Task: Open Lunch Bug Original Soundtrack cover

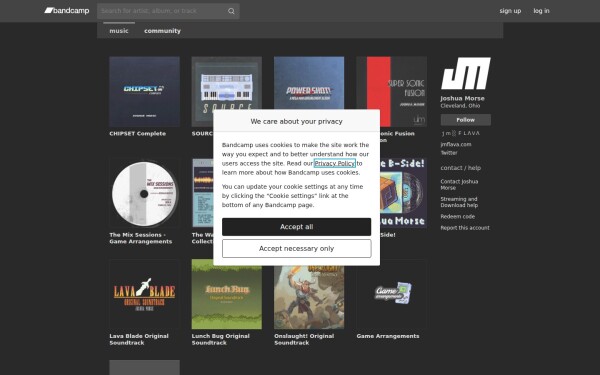Action: coord(227,294)
